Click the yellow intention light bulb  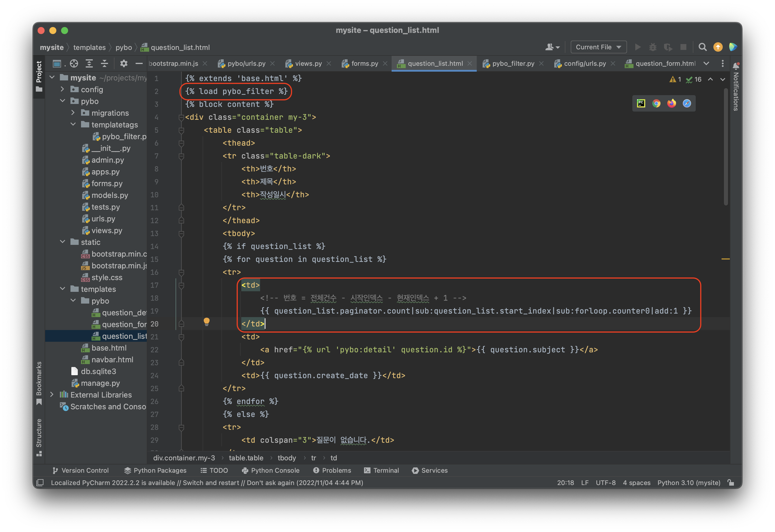(206, 321)
